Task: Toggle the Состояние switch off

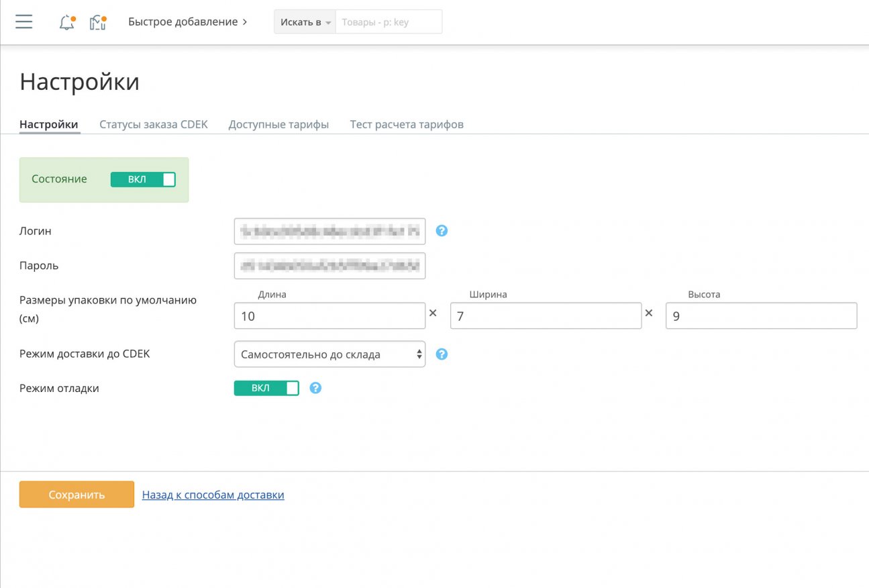Action: pyautogui.click(x=143, y=179)
